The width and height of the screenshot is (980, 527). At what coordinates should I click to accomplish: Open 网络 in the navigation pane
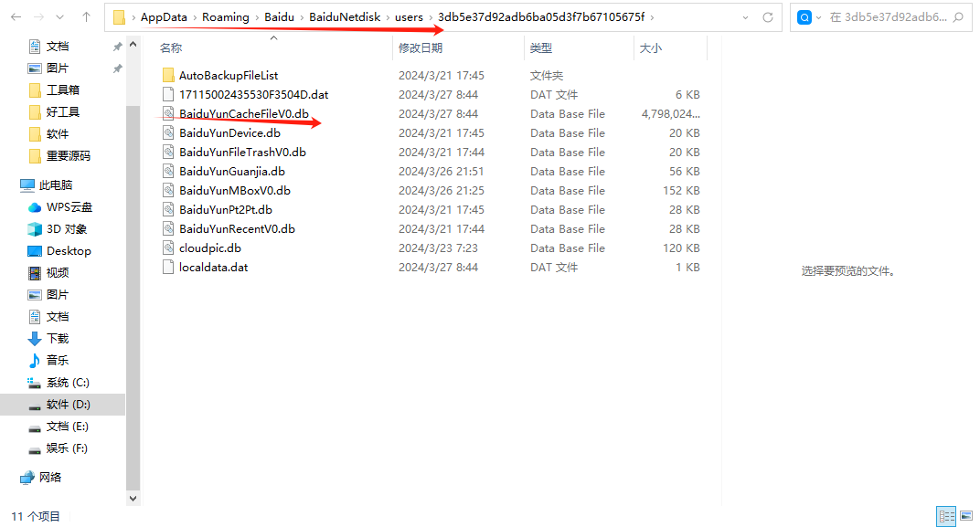[50, 477]
